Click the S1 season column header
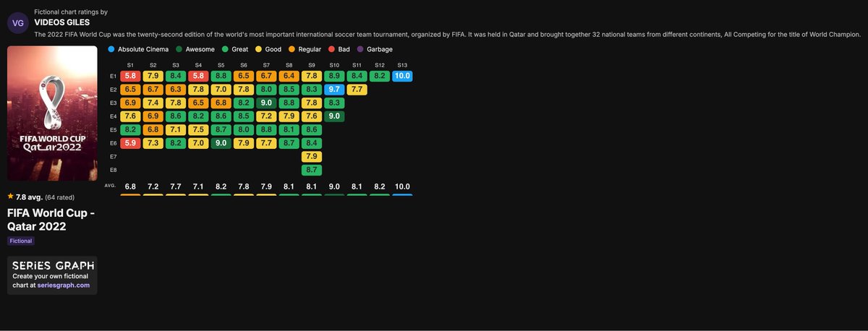Viewport: 868px width, 331px height. click(x=130, y=65)
